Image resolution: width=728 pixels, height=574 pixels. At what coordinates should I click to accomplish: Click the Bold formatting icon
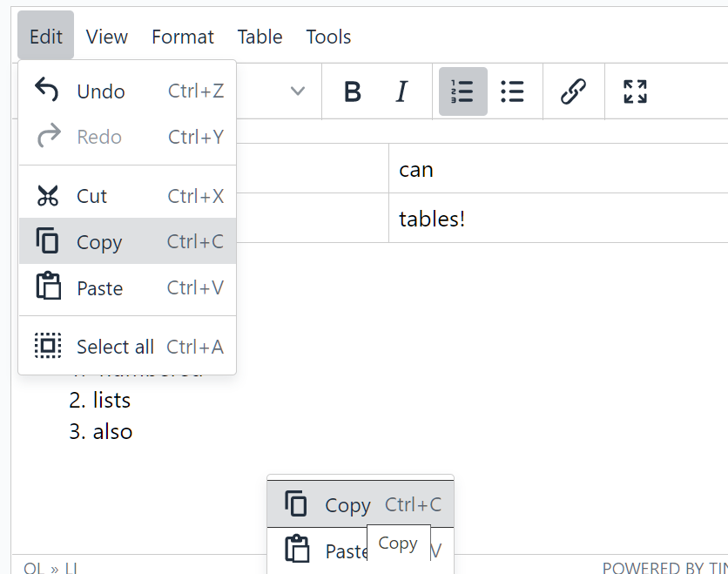pyautogui.click(x=352, y=91)
